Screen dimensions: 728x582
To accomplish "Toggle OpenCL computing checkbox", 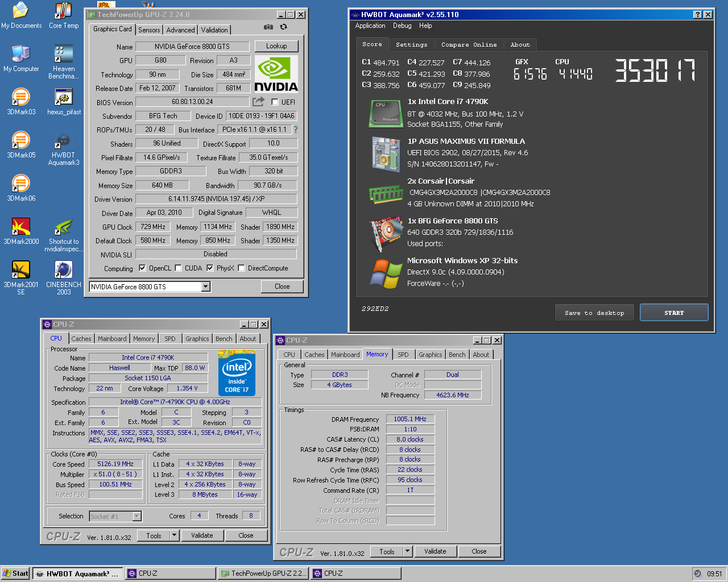I will coord(142,268).
